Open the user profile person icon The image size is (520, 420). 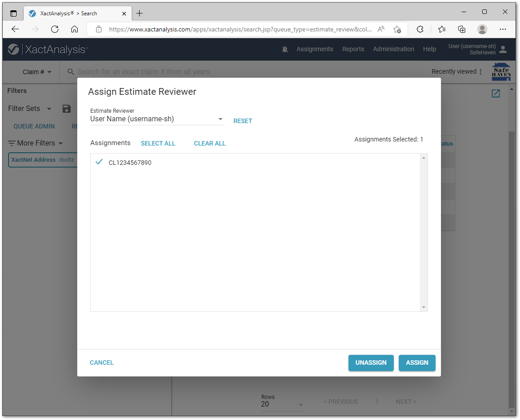pyautogui.click(x=503, y=49)
